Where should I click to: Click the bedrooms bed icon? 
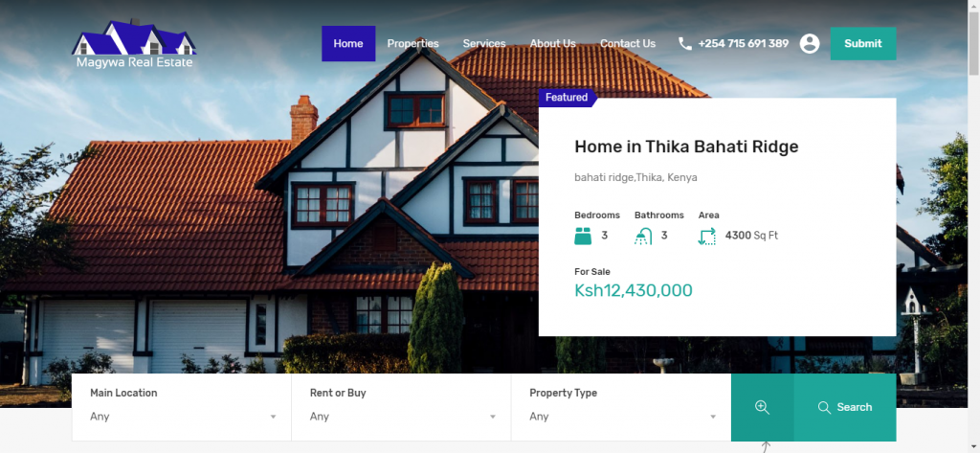(x=583, y=236)
